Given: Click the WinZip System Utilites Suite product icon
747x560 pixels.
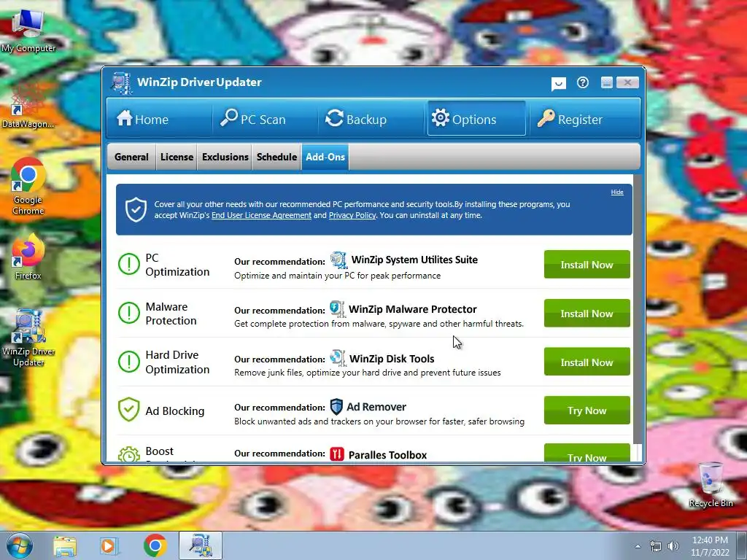Looking at the screenshot, I should pos(338,260).
